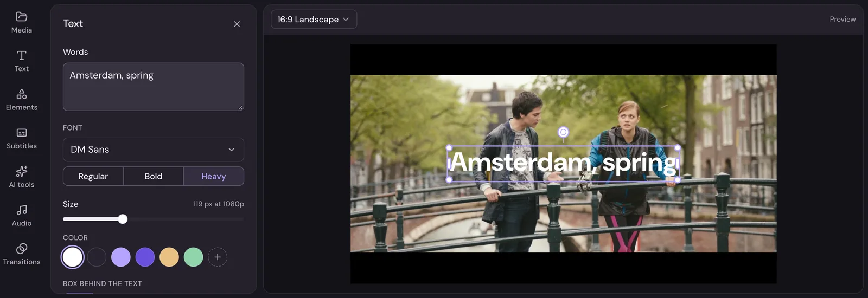
Task: Open the Media panel
Action: 22,23
